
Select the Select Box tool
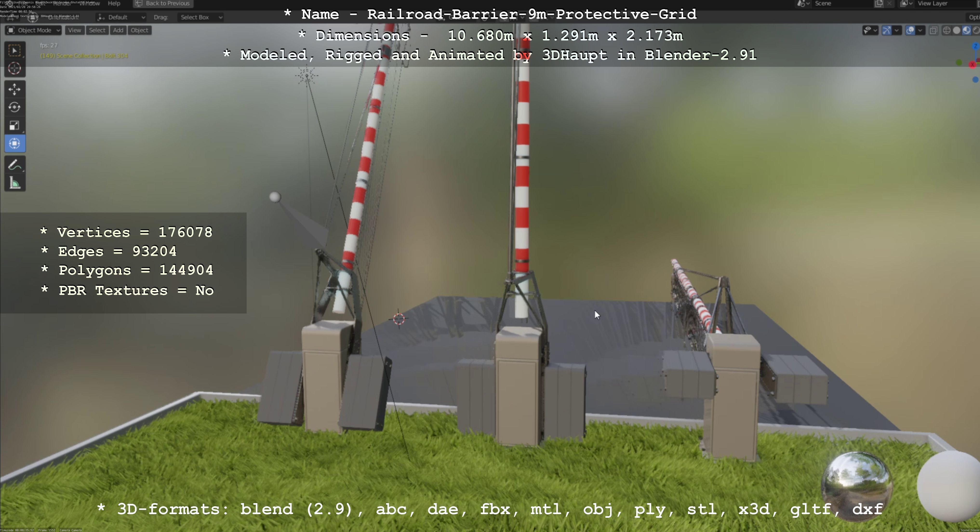click(x=14, y=51)
